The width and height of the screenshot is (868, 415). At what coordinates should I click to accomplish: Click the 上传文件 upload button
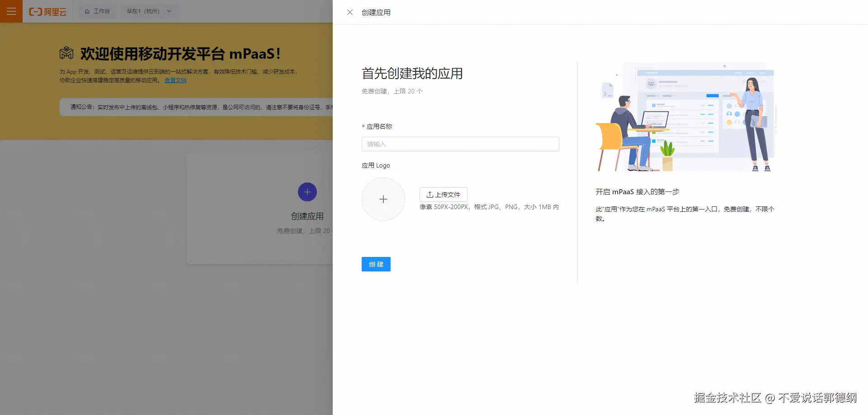pyautogui.click(x=443, y=195)
